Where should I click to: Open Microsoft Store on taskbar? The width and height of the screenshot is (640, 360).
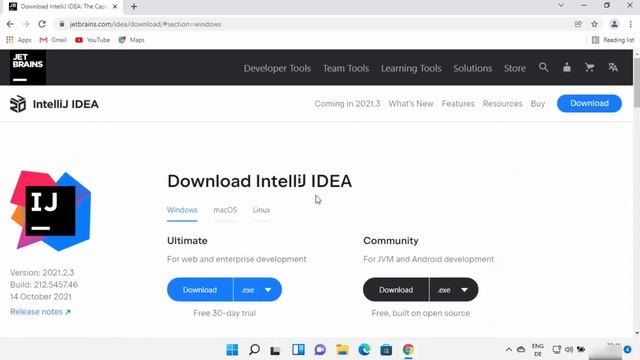(386, 350)
